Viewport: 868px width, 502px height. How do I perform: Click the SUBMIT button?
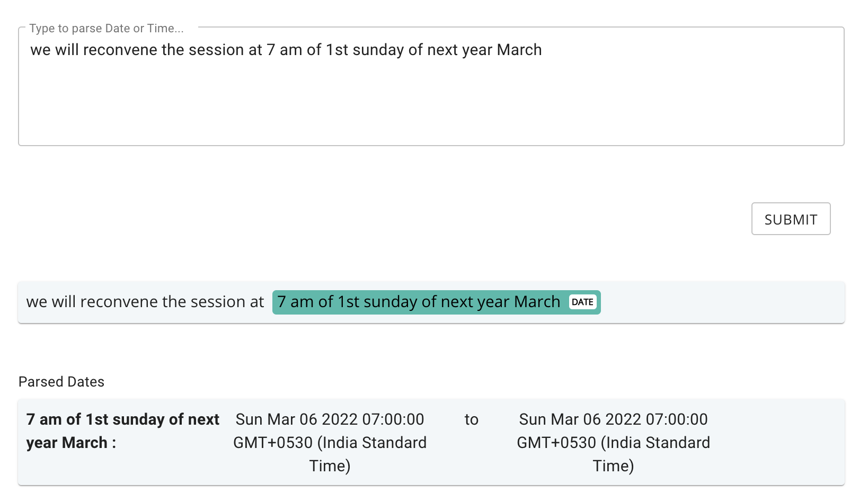[790, 219]
